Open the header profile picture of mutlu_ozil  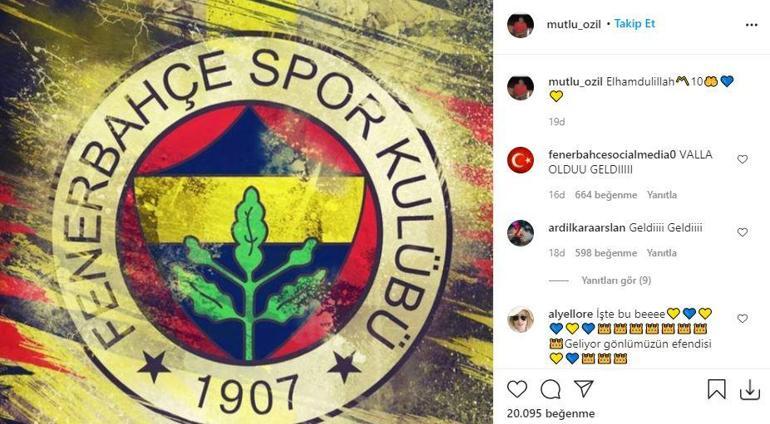click(x=521, y=25)
